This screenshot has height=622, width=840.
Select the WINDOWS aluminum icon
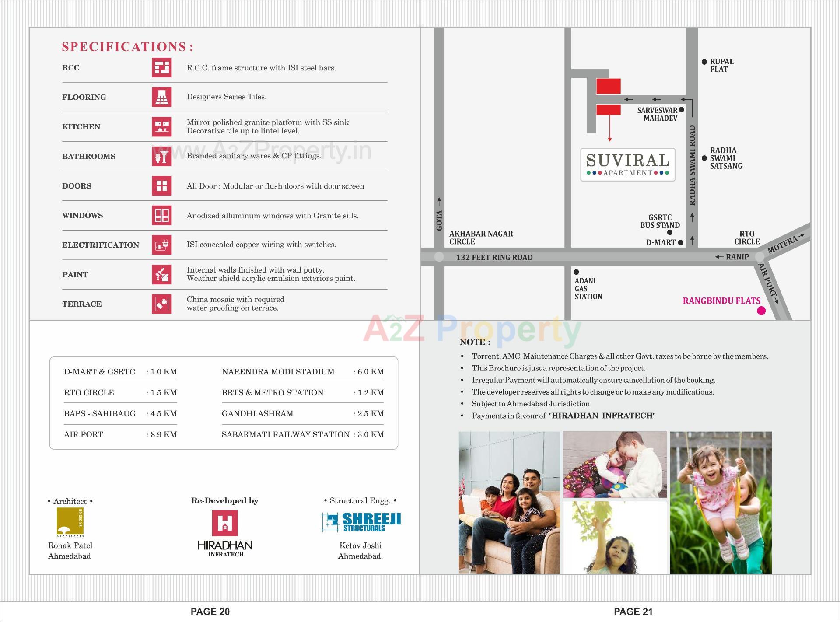tap(162, 215)
